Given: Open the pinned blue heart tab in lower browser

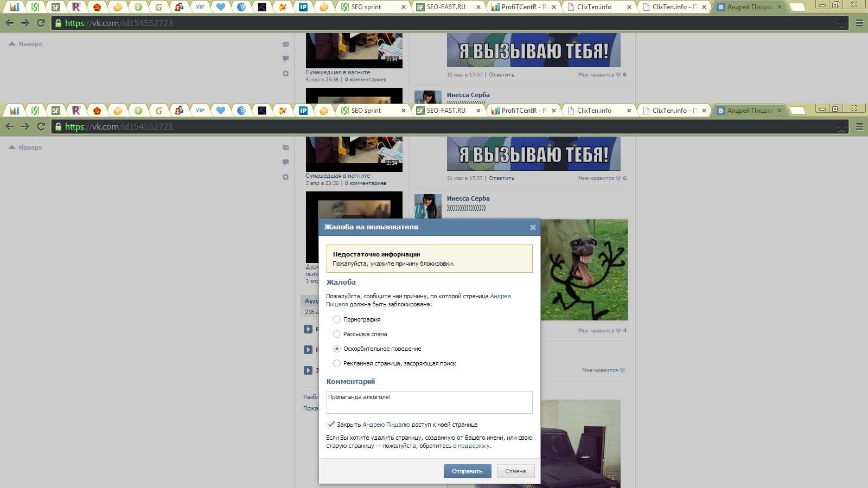Looking at the screenshot, I should point(221,111).
